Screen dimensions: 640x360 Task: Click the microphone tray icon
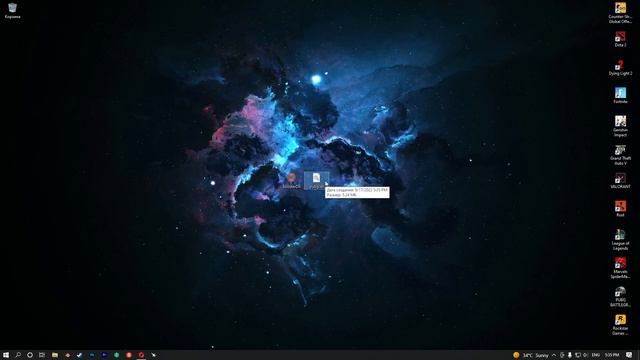(x=569, y=355)
